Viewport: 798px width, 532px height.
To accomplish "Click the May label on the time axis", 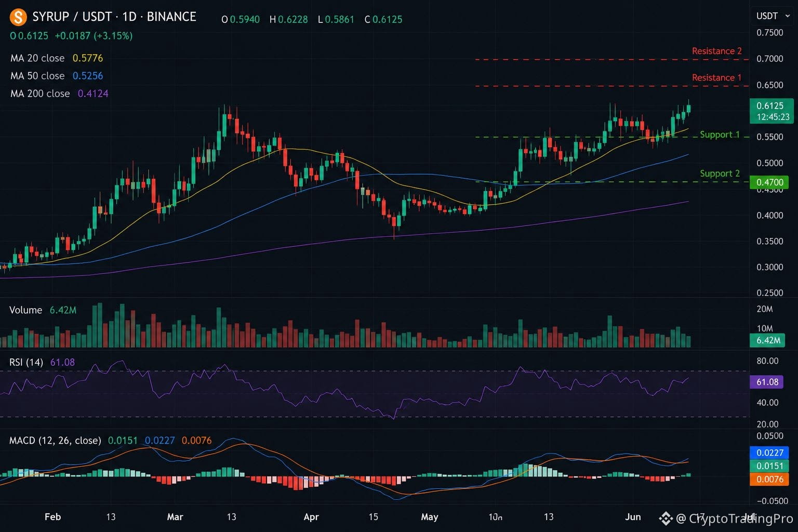I will click(430, 517).
